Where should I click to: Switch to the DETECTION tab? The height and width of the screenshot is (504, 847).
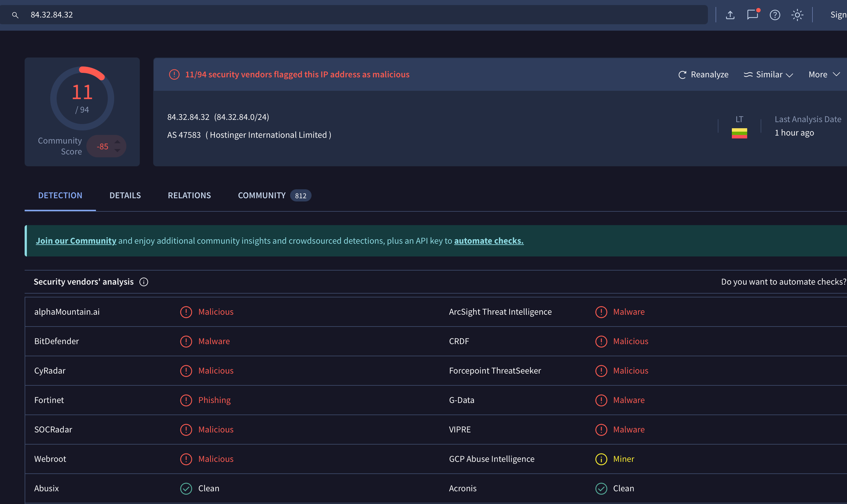click(x=60, y=196)
